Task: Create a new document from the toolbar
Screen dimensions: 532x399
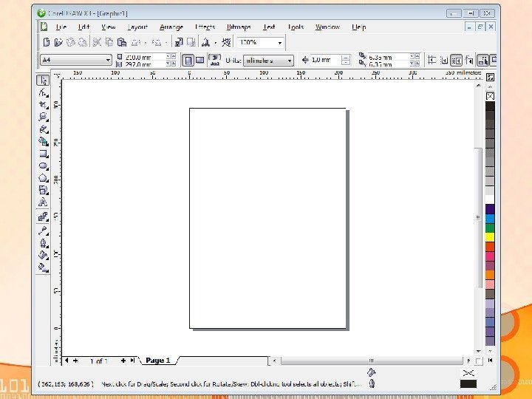Action: pyautogui.click(x=47, y=42)
